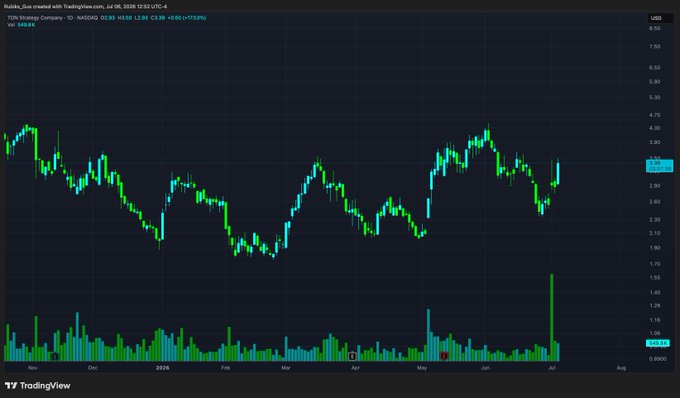Click the 5.30 price level label

[x=654, y=98]
